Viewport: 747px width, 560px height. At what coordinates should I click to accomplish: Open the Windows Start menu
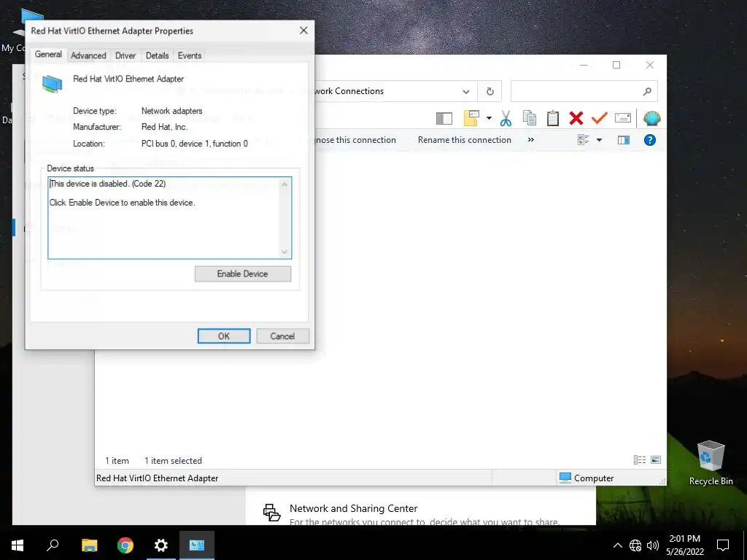18,545
